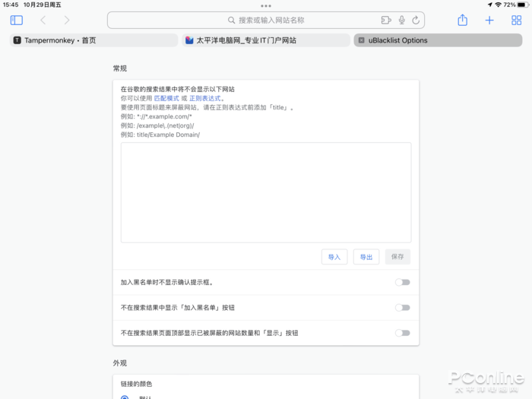This screenshot has width=532, height=399.
Task: Click the 导出 button
Action: [366, 257]
